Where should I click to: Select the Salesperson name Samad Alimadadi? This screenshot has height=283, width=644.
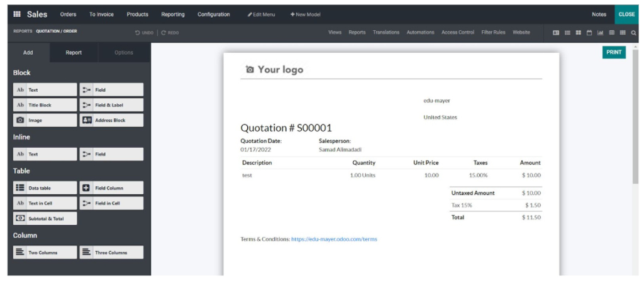tap(340, 150)
